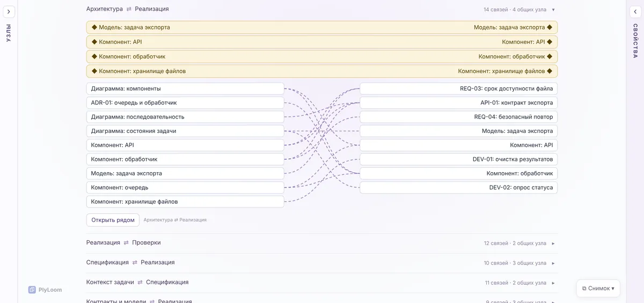The image size is (644, 303).
Task: Expand the Спецификация ⇄ Реализация section arrow
Action: point(553,263)
